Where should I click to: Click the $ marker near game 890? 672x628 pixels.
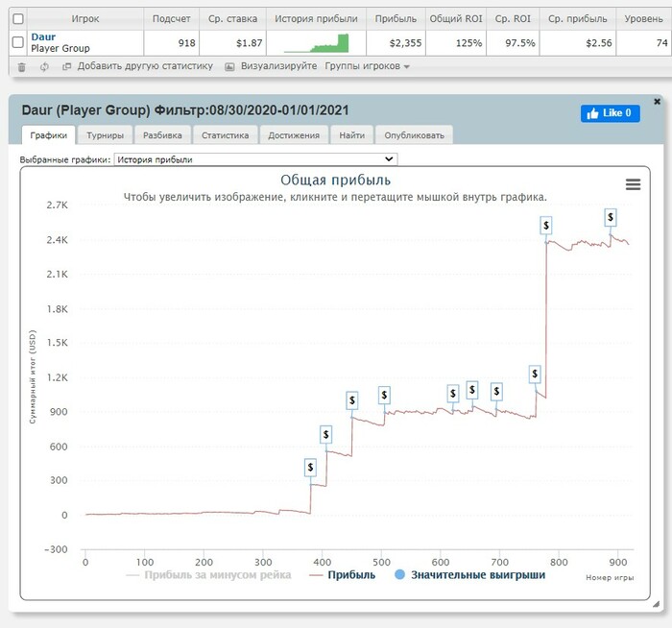coord(611,217)
